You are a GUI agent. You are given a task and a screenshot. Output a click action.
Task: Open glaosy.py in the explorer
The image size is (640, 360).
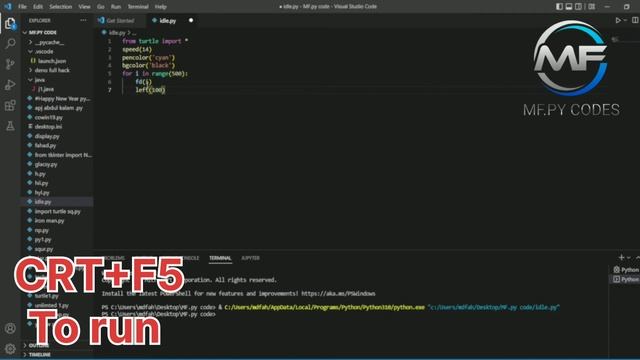point(46,164)
